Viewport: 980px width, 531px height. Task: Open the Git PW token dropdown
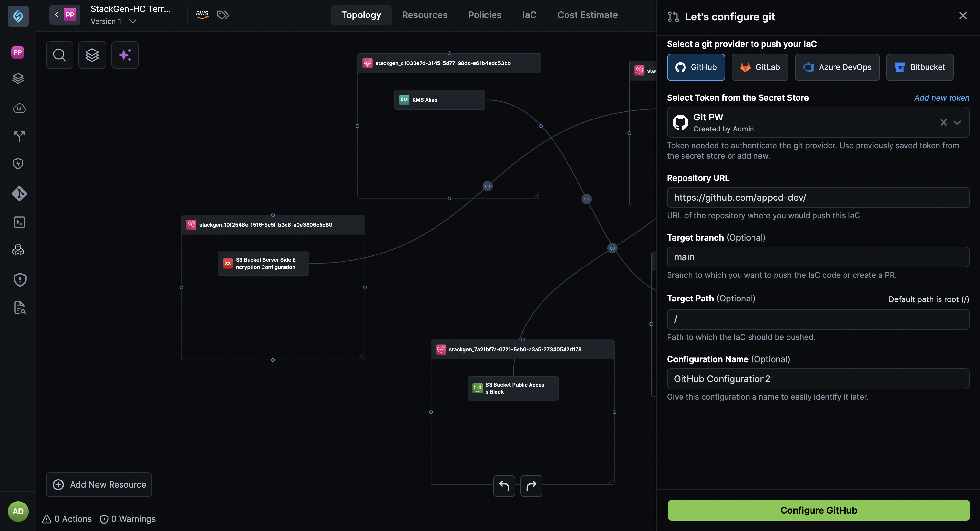click(958, 122)
